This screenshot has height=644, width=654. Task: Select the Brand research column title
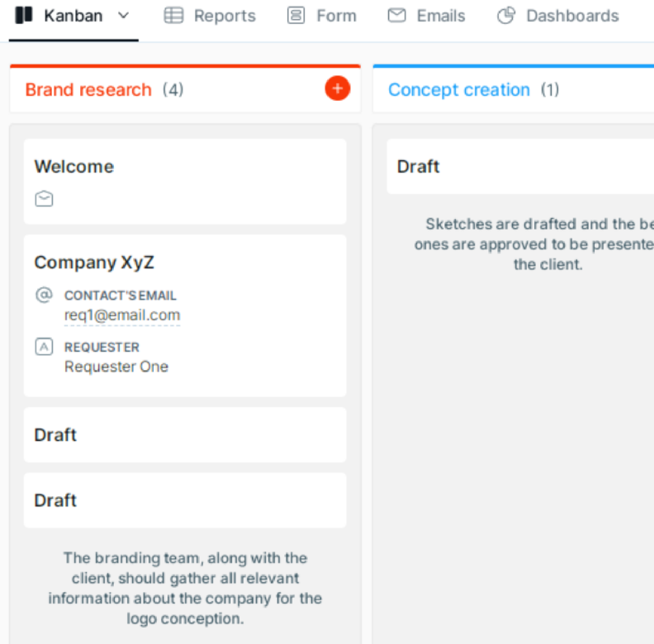(x=88, y=90)
